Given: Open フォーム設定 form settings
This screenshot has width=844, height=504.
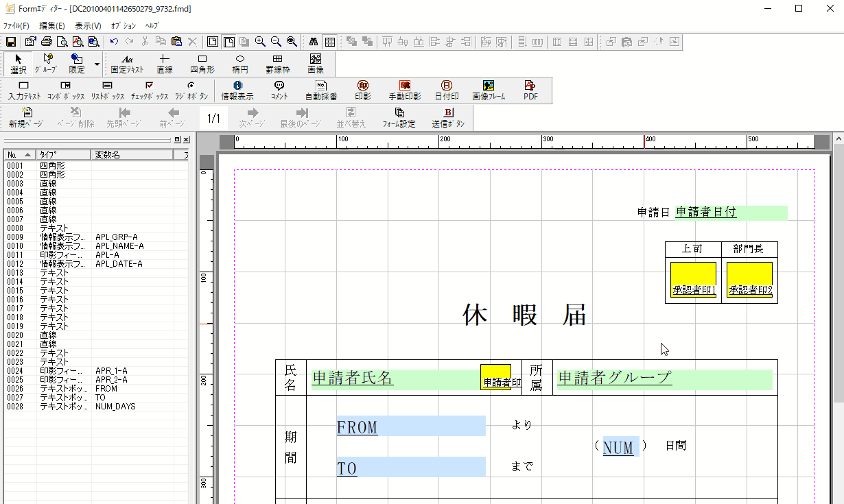Looking at the screenshot, I should coord(399,118).
